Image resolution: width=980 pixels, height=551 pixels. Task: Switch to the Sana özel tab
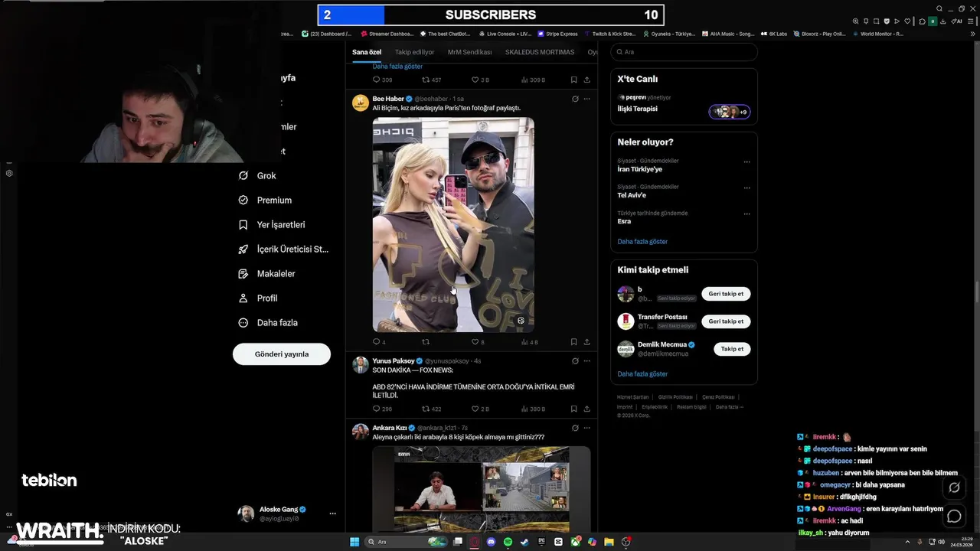[367, 52]
